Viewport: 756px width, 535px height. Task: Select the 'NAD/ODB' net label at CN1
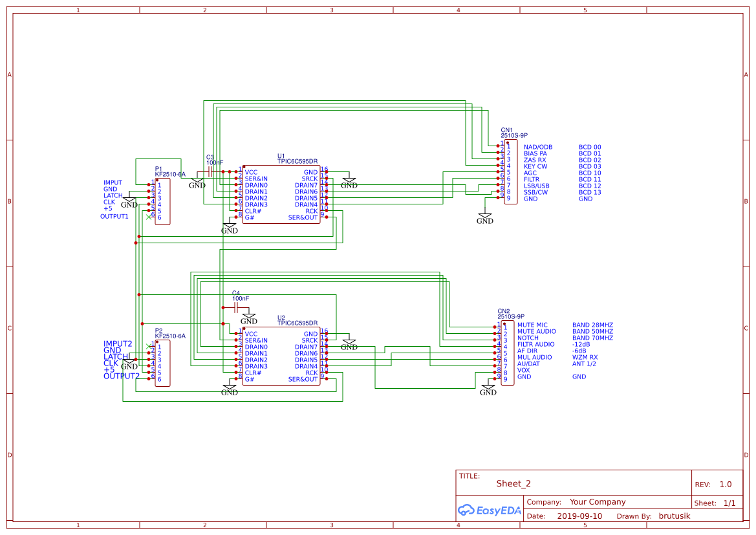(538, 147)
